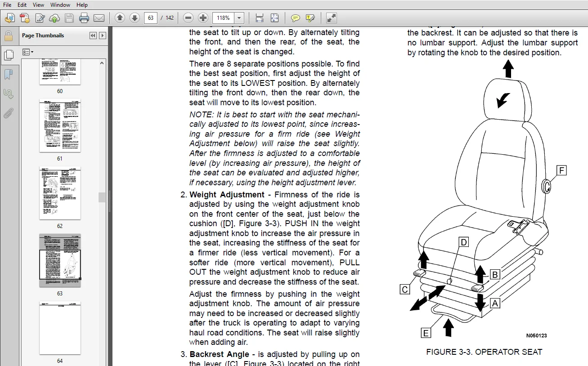Open the zoom level dropdown arrow
The height and width of the screenshot is (366, 588).
pos(239,18)
